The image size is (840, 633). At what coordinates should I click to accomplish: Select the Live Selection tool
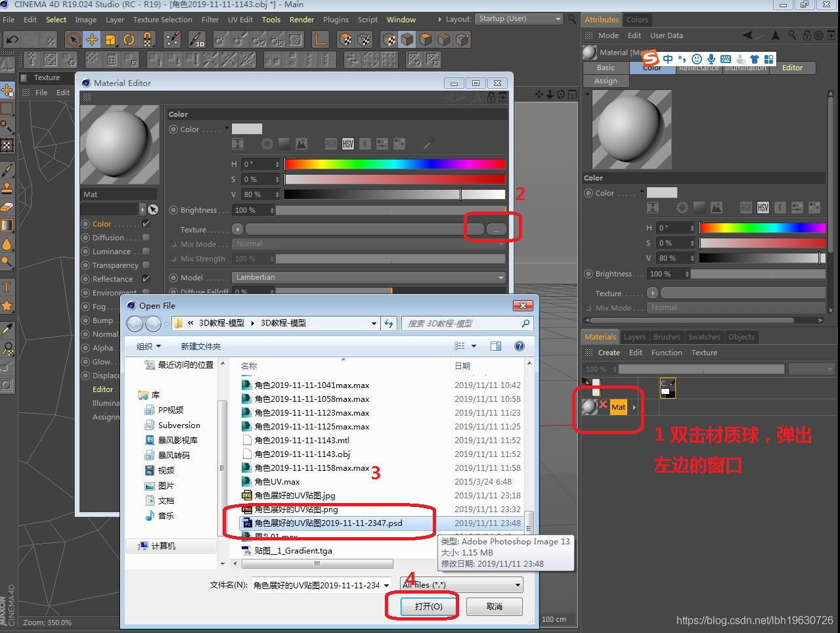tap(74, 40)
